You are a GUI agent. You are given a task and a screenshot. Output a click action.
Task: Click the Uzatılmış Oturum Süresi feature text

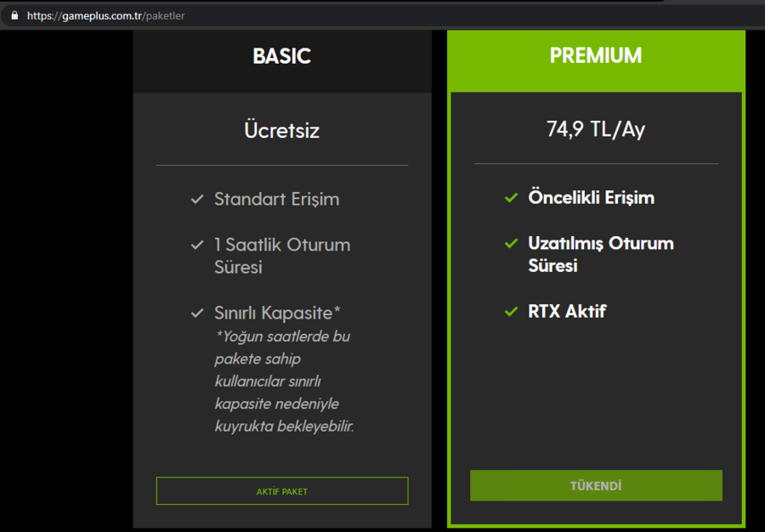coord(600,254)
